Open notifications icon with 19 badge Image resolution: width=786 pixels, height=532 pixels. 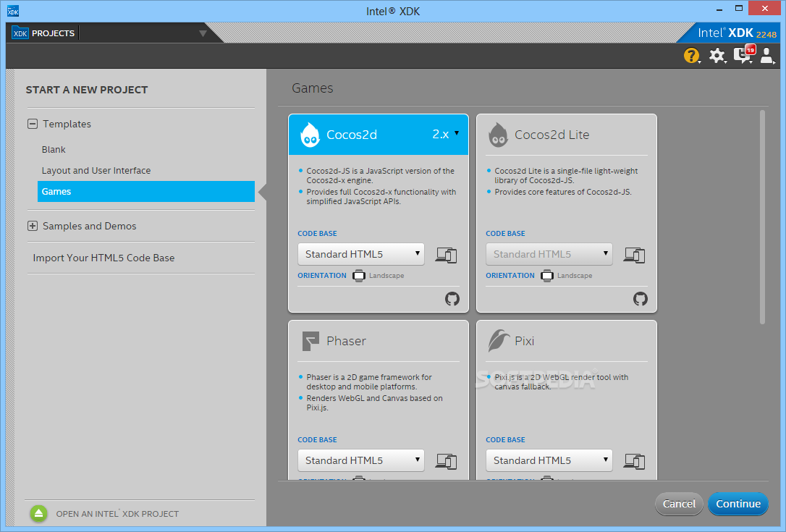pyautogui.click(x=744, y=54)
